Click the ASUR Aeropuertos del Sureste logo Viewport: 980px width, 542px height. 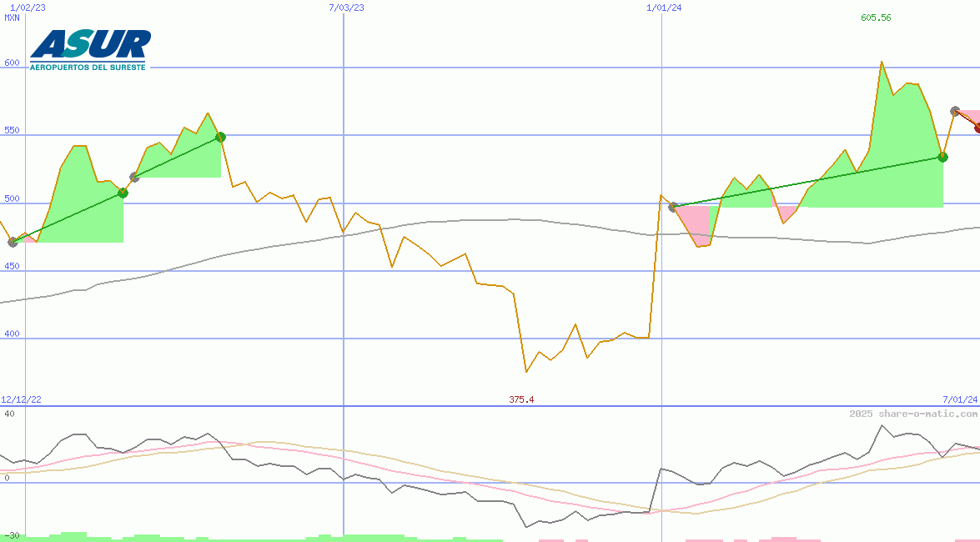pos(90,50)
